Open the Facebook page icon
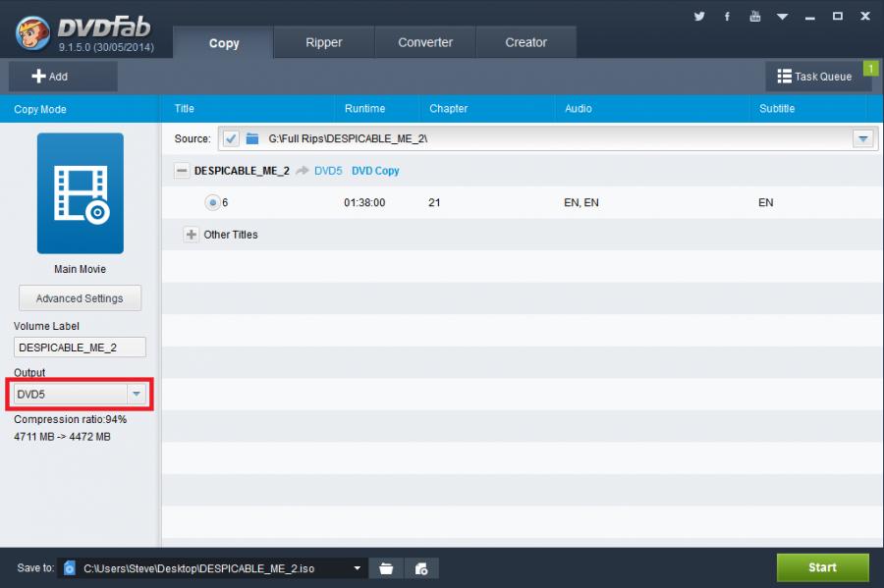The height and width of the screenshot is (588, 884). point(727,16)
